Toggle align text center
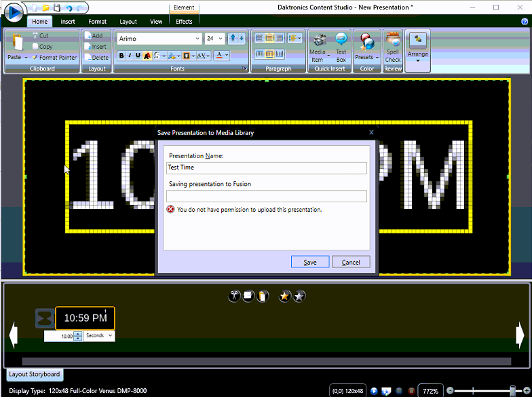Screen dimensions: 532x397 click(x=269, y=38)
